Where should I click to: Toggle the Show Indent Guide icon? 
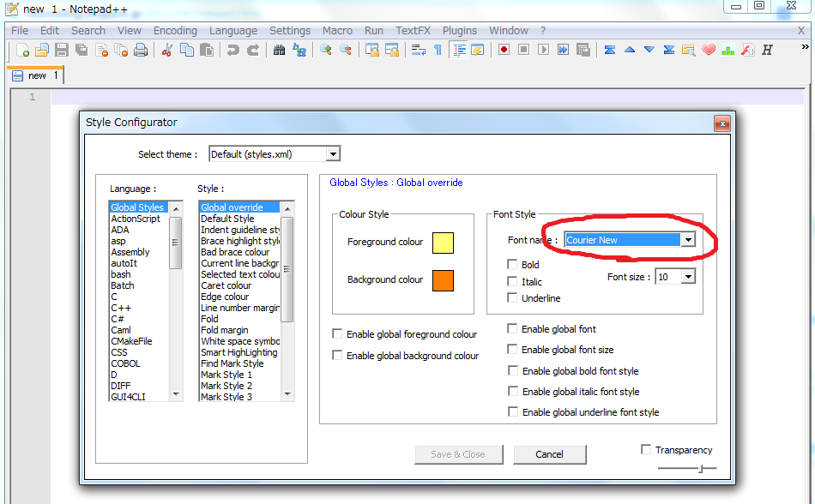coord(458,51)
